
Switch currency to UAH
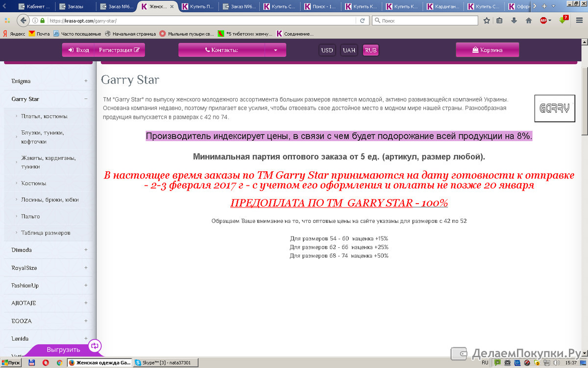pyautogui.click(x=349, y=50)
